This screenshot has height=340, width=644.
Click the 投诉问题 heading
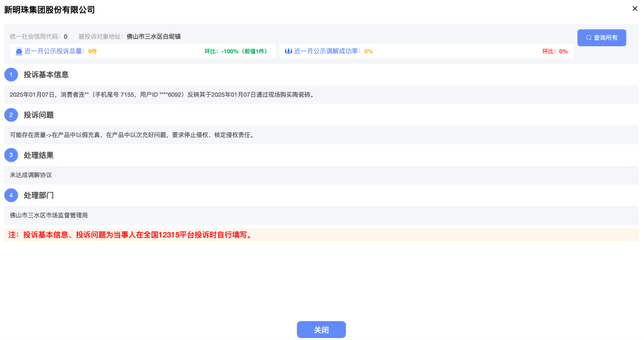(x=39, y=115)
